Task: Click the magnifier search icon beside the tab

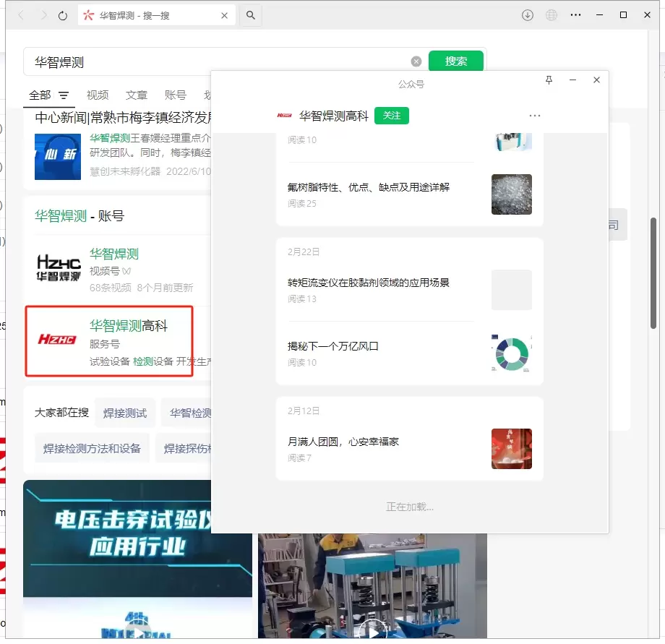Action: (x=250, y=15)
